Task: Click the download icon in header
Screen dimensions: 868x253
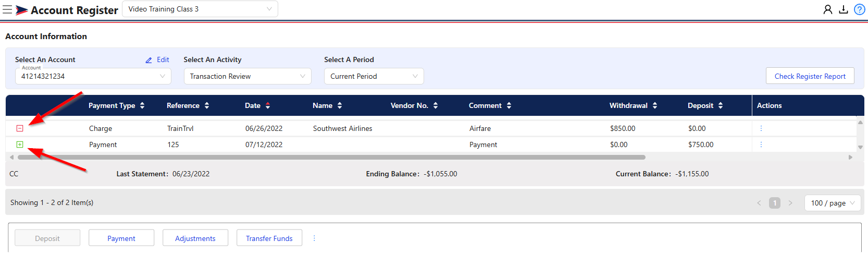Action: click(x=844, y=9)
